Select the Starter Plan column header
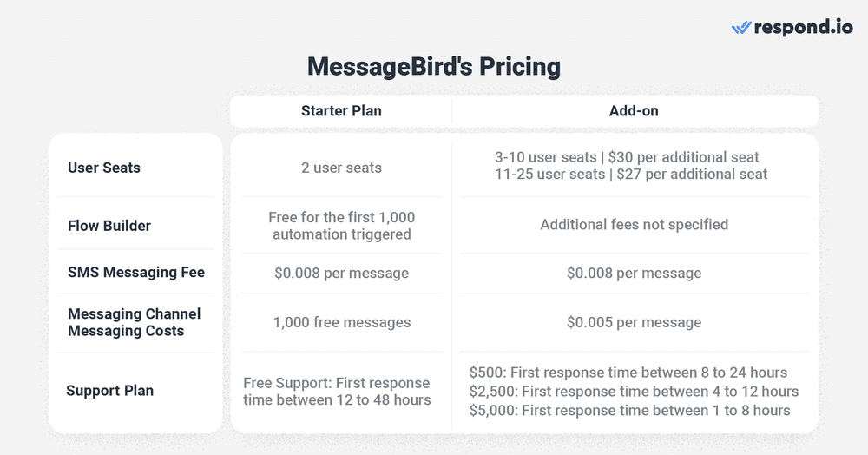Screen dimensions: 868x455 341,111
